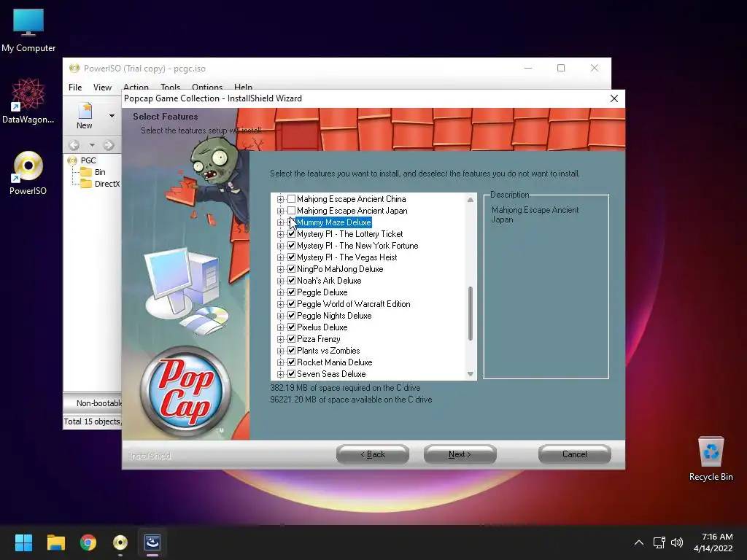Click the feature list scrollbar thumb

(x=471, y=314)
